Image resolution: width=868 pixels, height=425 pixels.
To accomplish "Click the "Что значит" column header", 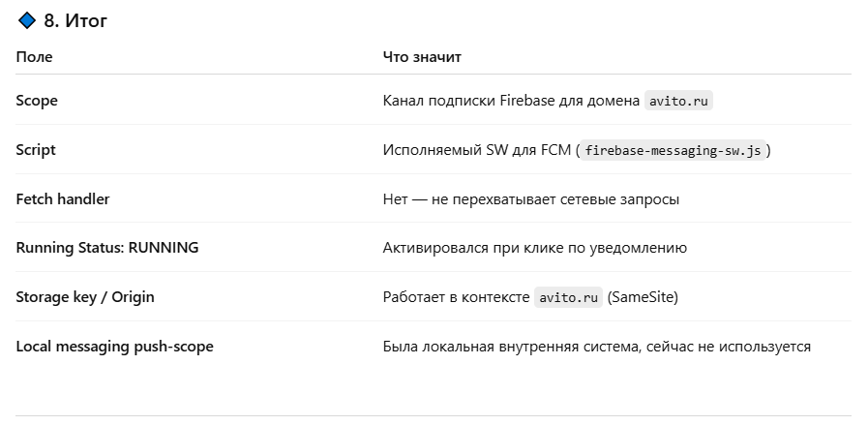I will [422, 57].
